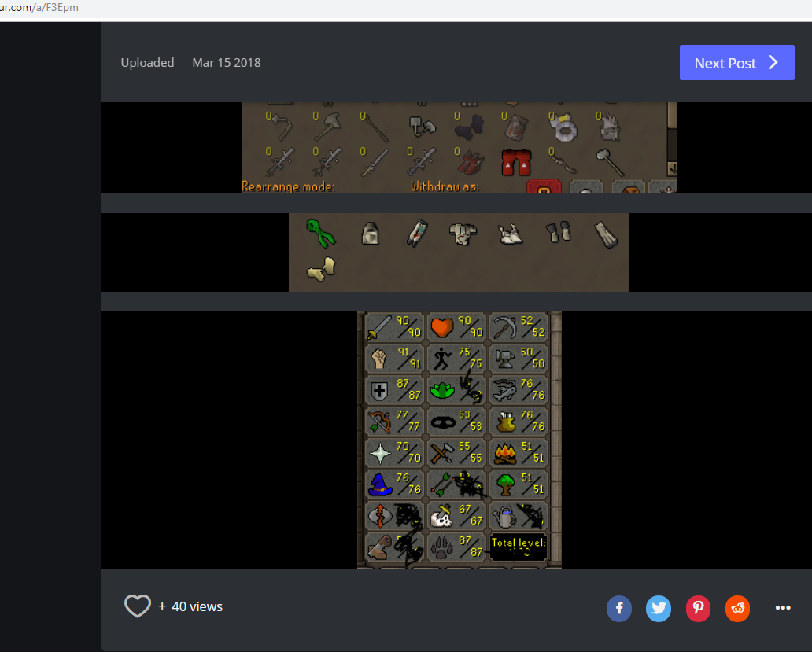Go to the Next Post
This screenshot has width=812, height=652.
[x=737, y=63]
